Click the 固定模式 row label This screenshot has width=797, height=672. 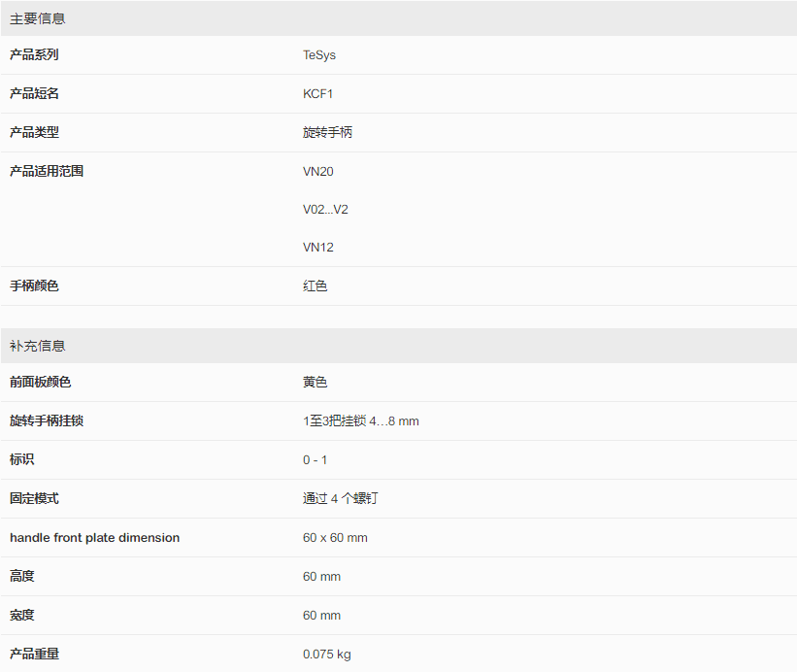pos(34,498)
